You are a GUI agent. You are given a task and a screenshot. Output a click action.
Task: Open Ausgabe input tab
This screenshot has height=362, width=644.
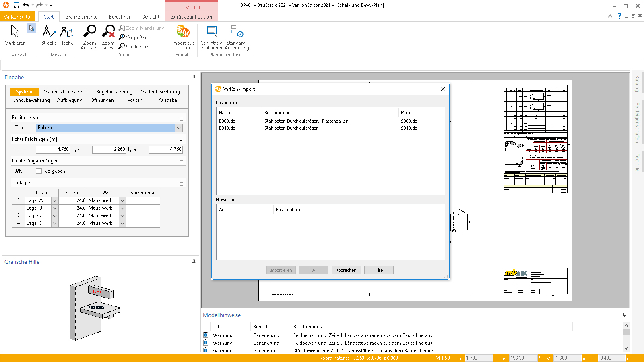tap(168, 100)
